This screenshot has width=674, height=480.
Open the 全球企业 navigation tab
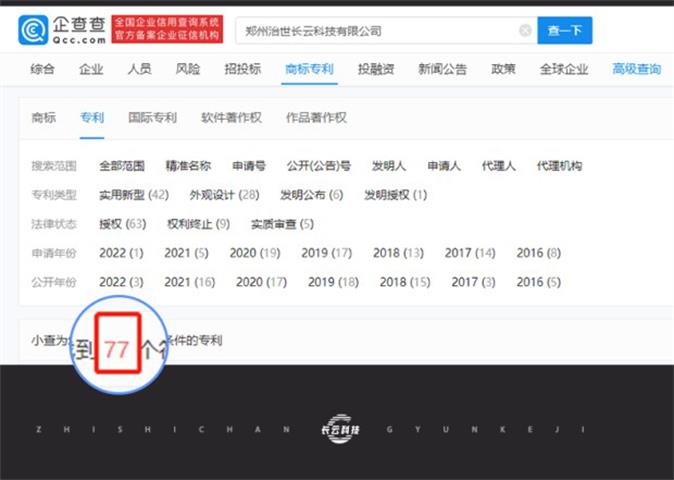coord(565,69)
